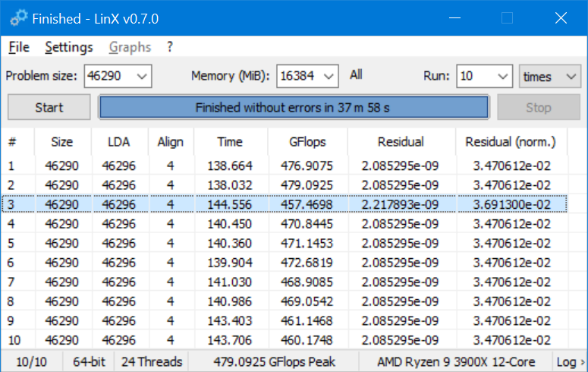Select time value 139.904 in row 6
Viewport: 588px width, 372px height.
pos(230,263)
